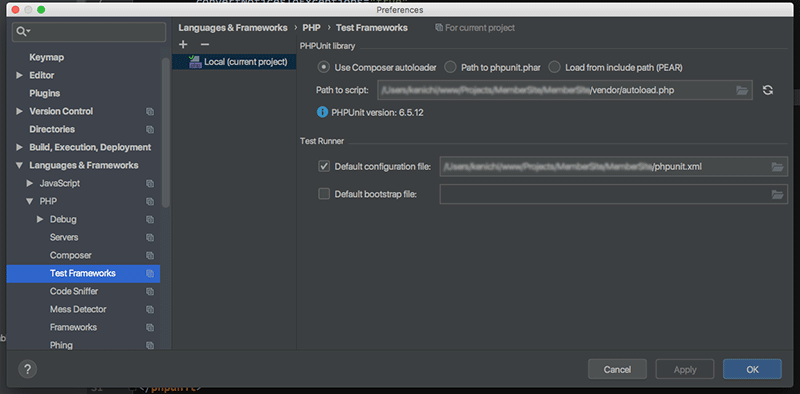The width and height of the screenshot is (800, 394).
Task: Click the Path to script field
Action: (565, 90)
